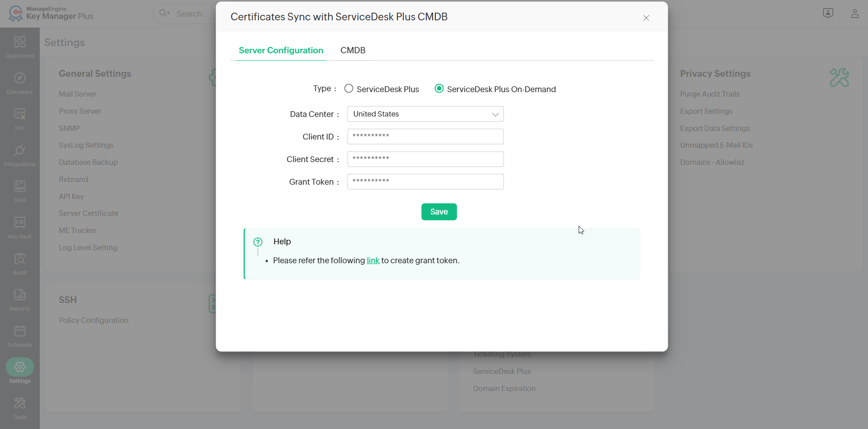Open Domain Expiration setting
The image size is (868, 429).
(505, 389)
